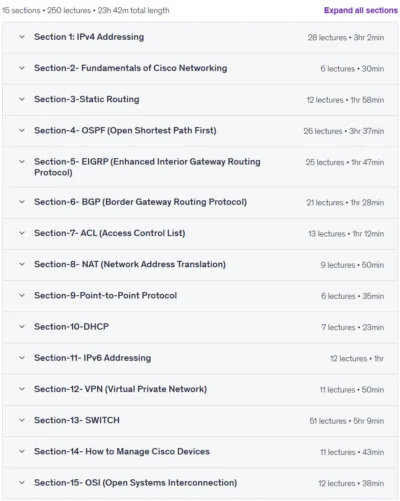The image size is (400, 501).
Task: Click the 51 lectures • 5hr 9min label
Action: 347,421
